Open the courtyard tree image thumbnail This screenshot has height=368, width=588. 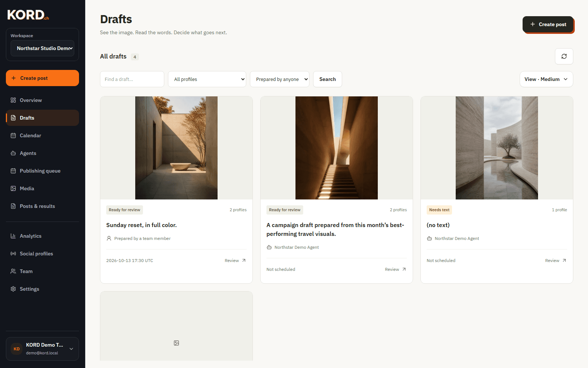click(176, 148)
